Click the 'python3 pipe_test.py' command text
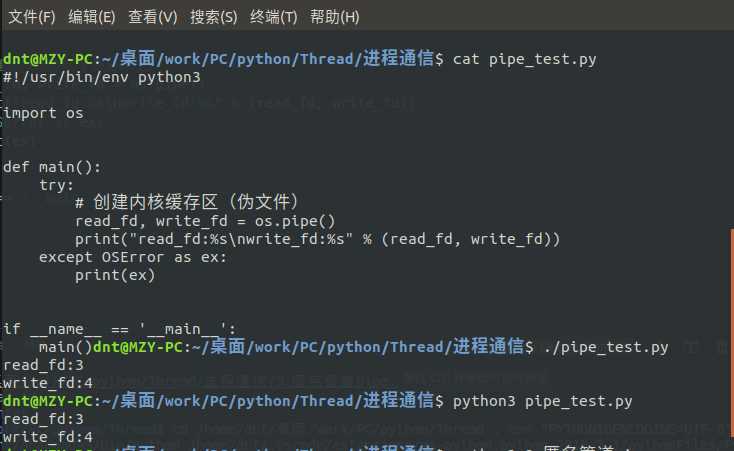The image size is (734, 451). coord(543,401)
